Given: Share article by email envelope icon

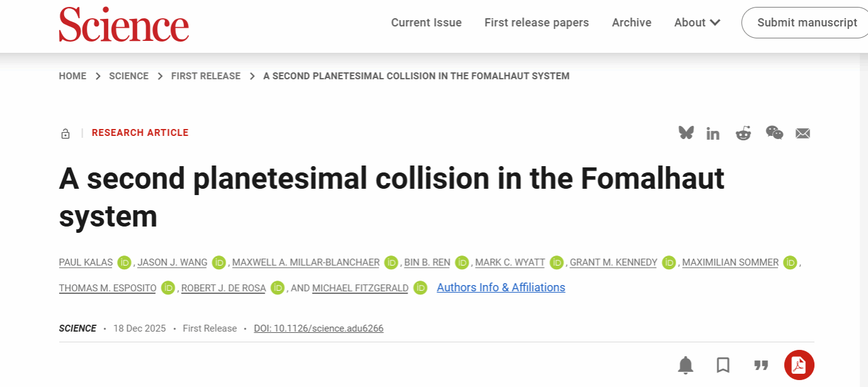Looking at the screenshot, I should (x=802, y=133).
